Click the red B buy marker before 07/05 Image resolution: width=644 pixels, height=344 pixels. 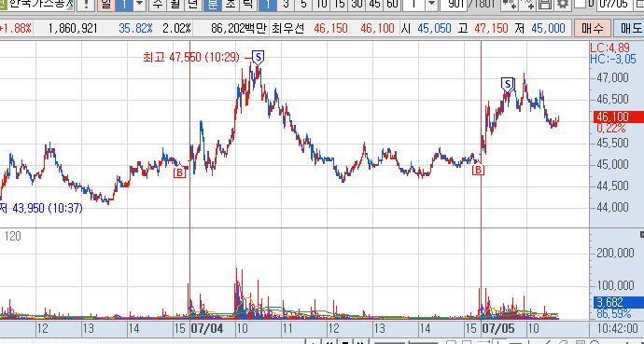pos(479,170)
